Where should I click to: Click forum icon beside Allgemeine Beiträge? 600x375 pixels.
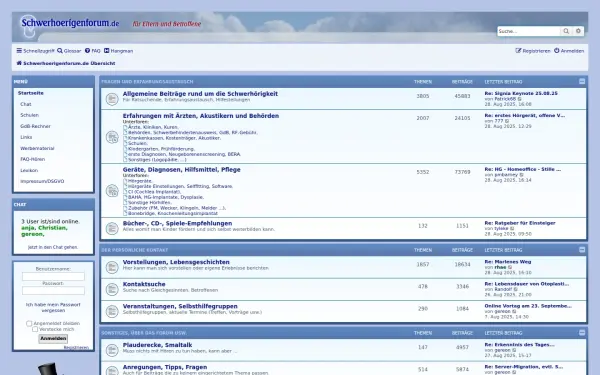112,99
